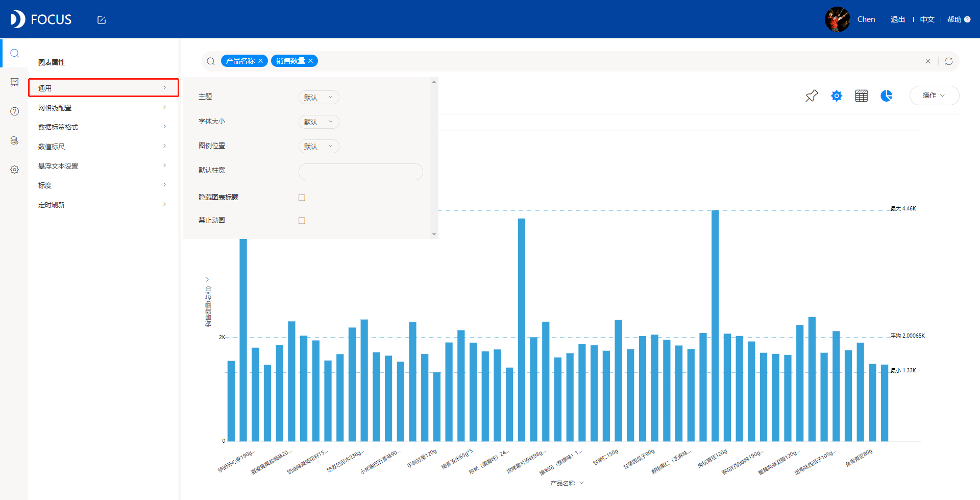The image size is (980, 500).
Task: Click the 退出 logout link
Action: (898, 19)
